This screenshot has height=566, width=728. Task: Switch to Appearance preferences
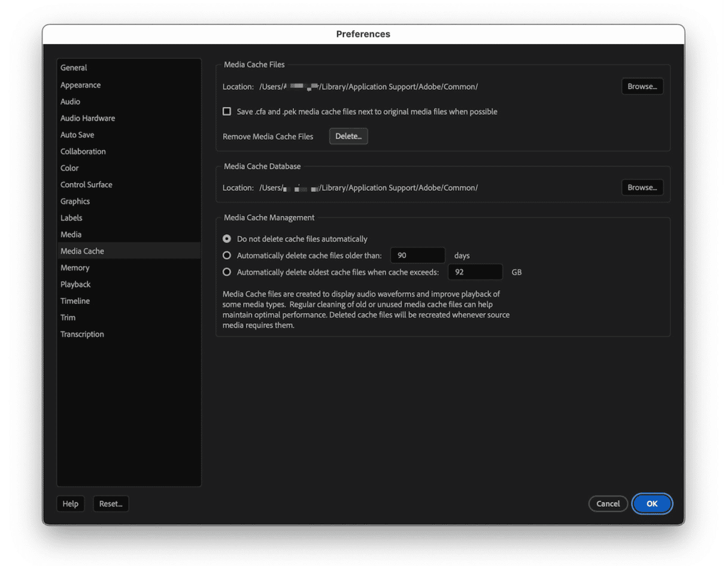(x=80, y=85)
